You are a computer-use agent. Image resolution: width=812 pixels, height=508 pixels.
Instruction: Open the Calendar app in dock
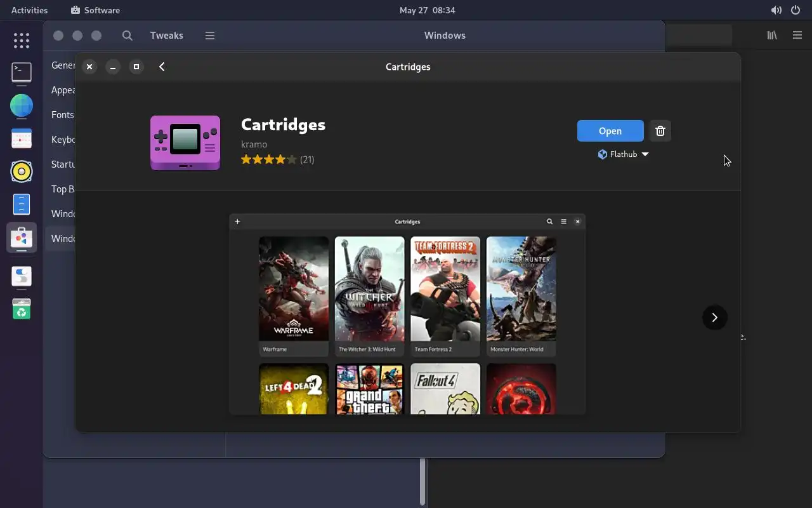(22, 138)
